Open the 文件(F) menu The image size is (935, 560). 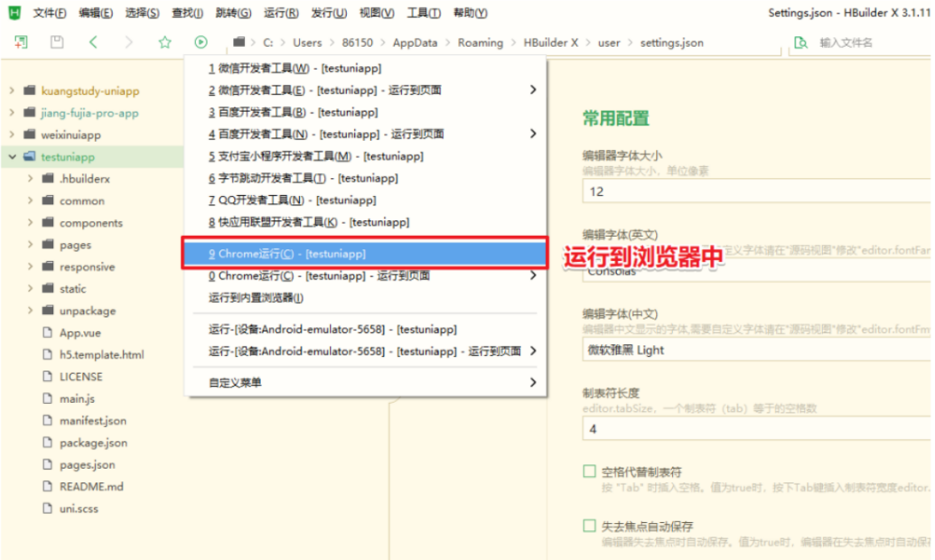(x=50, y=13)
